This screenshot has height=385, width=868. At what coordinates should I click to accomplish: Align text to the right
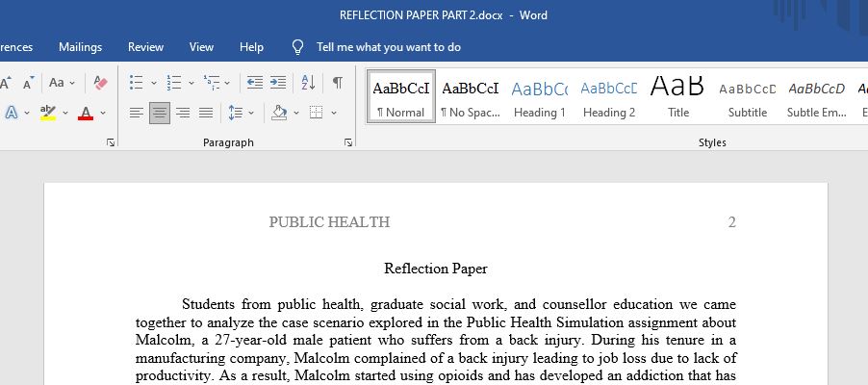click(183, 113)
